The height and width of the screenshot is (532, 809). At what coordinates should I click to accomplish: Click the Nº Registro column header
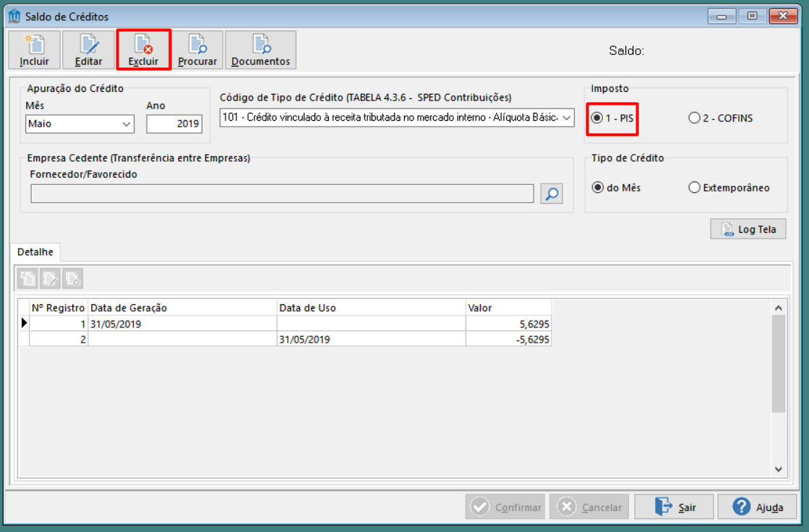59,308
